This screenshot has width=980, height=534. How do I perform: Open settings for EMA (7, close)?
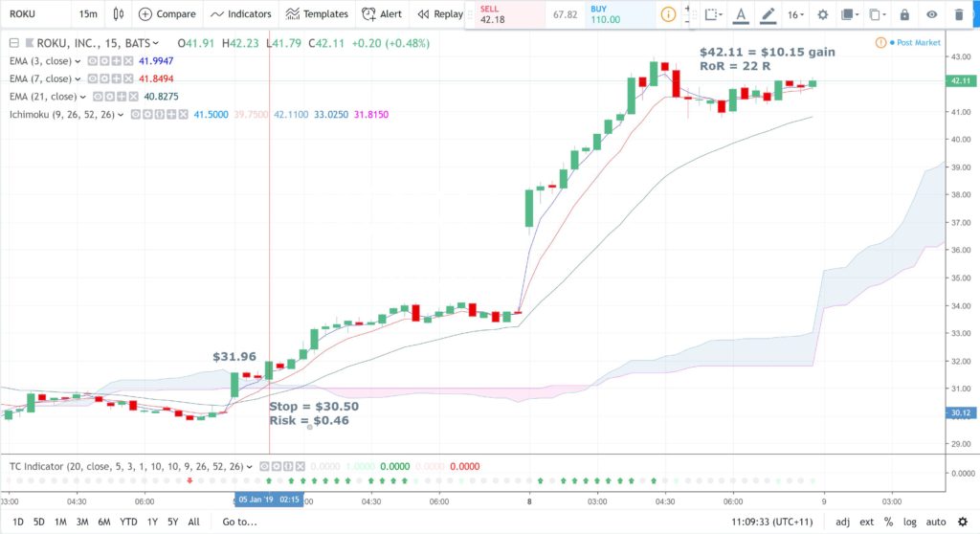(104, 78)
